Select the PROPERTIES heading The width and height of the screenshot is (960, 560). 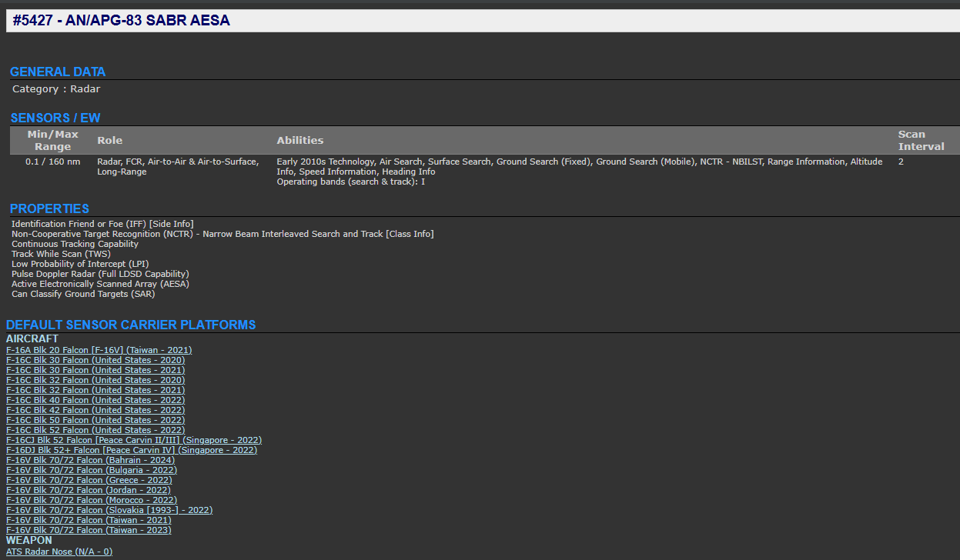pyautogui.click(x=49, y=209)
